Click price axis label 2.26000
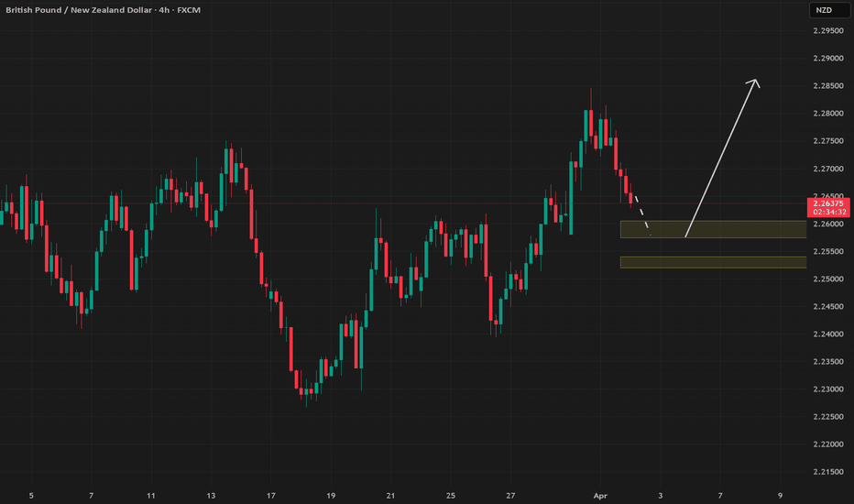The height and width of the screenshot is (504, 854). (x=827, y=224)
